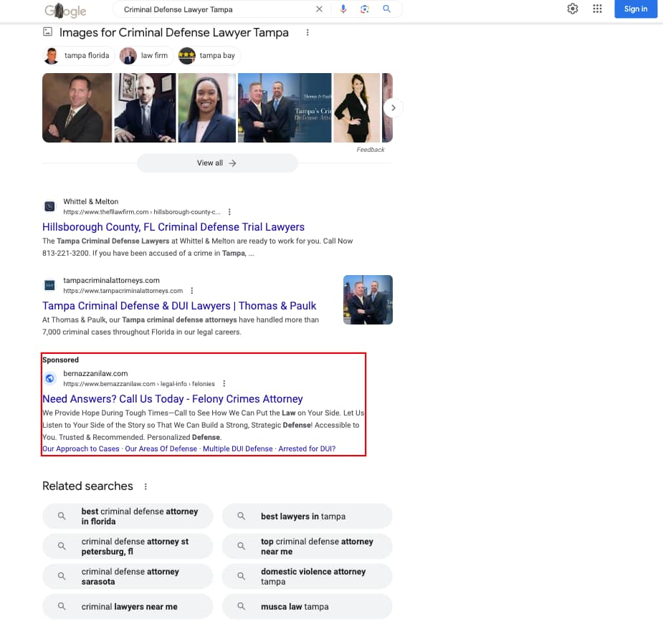663x644 pixels.
Task: Open Our Approach to Cases sitelink
Action: point(81,448)
